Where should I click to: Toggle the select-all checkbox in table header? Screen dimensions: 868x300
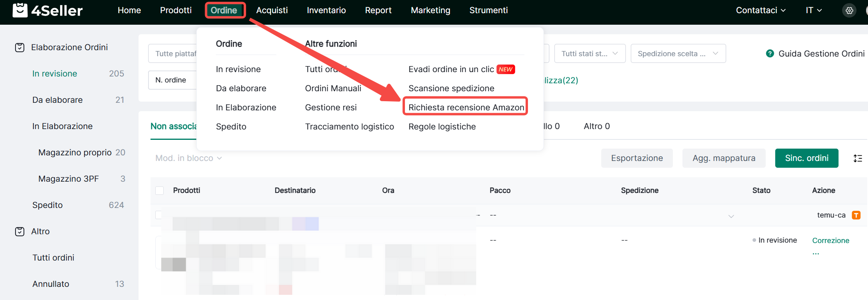coord(160,190)
